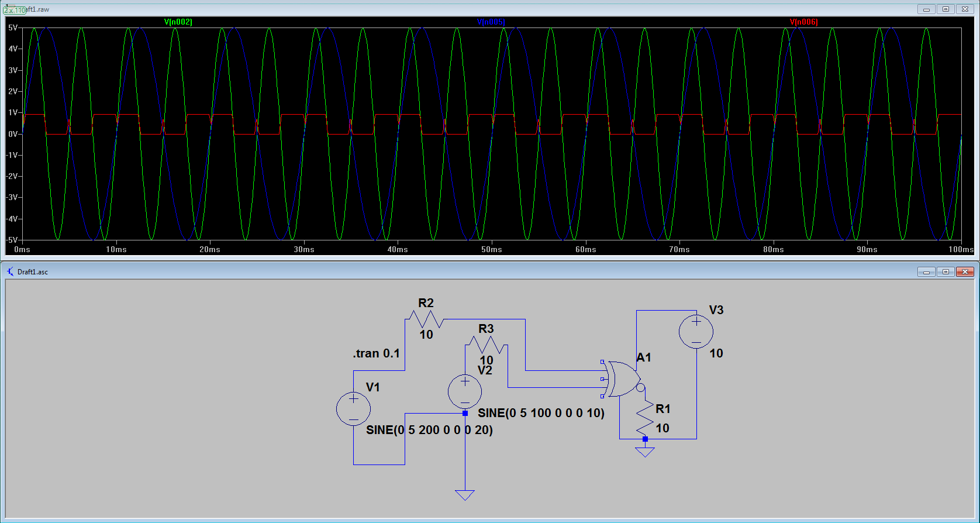Click the Draft1.asc schematic window icon

coord(10,271)
